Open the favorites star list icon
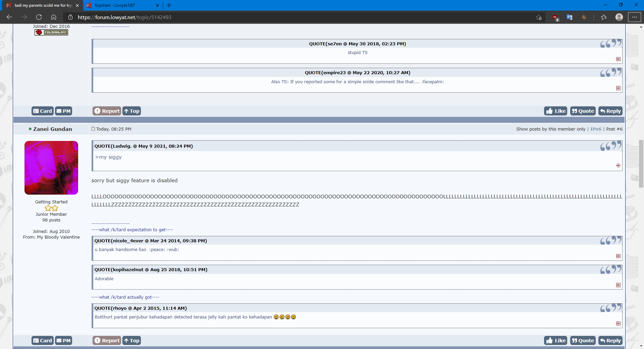This screenshot has width=644, height=349. point(604,17)
